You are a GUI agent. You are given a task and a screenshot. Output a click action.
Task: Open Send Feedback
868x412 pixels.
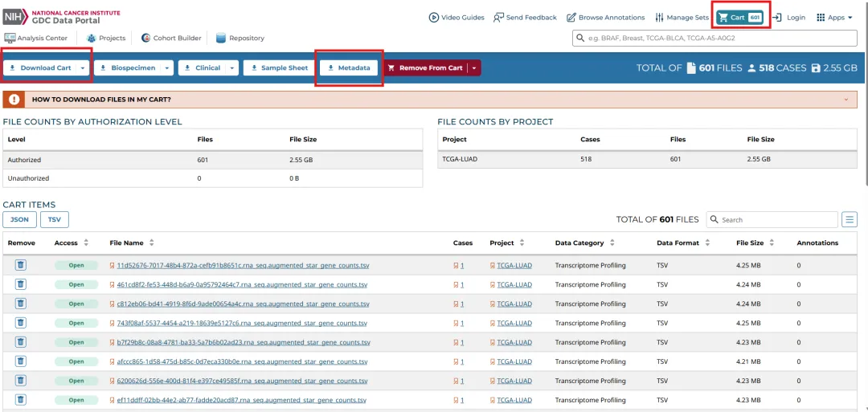click(525, 18)
